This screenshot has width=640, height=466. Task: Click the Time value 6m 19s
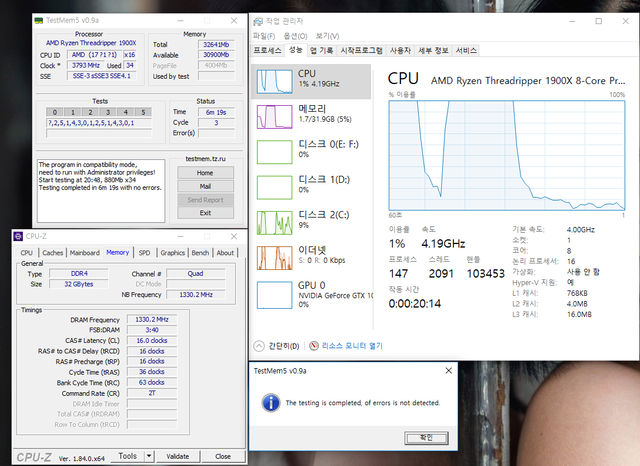tap(216, 112)
